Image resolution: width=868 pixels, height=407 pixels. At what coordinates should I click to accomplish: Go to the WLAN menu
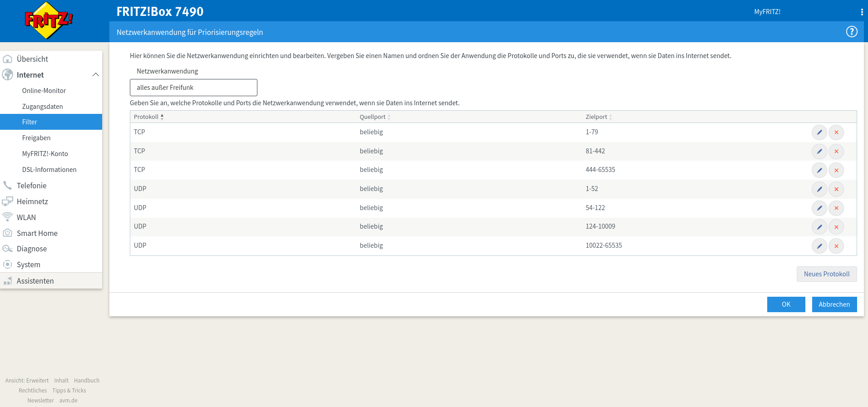coord(26,217)
